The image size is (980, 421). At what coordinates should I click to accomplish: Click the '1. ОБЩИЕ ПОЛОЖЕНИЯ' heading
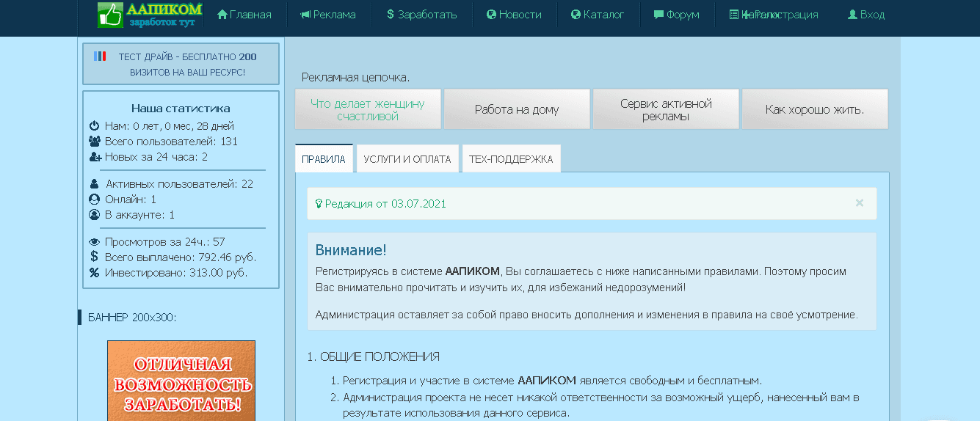click(x=373, y=357)
